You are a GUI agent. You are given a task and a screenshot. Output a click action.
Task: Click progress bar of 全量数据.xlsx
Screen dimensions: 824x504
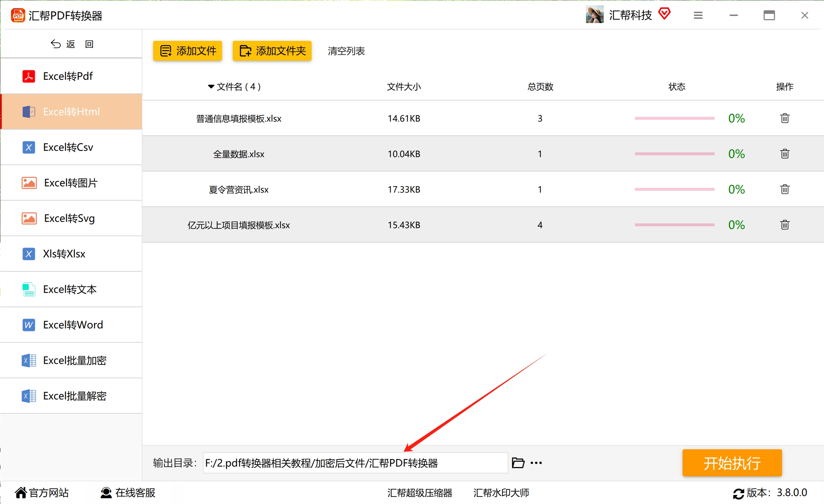674,154
